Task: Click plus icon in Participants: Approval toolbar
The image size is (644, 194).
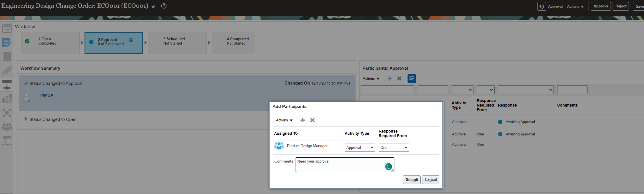Action: (390, 78)
